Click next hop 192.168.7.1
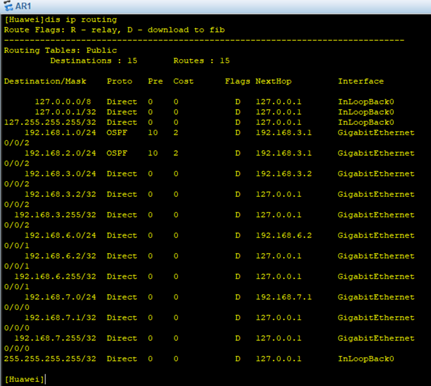 (284, 297)
